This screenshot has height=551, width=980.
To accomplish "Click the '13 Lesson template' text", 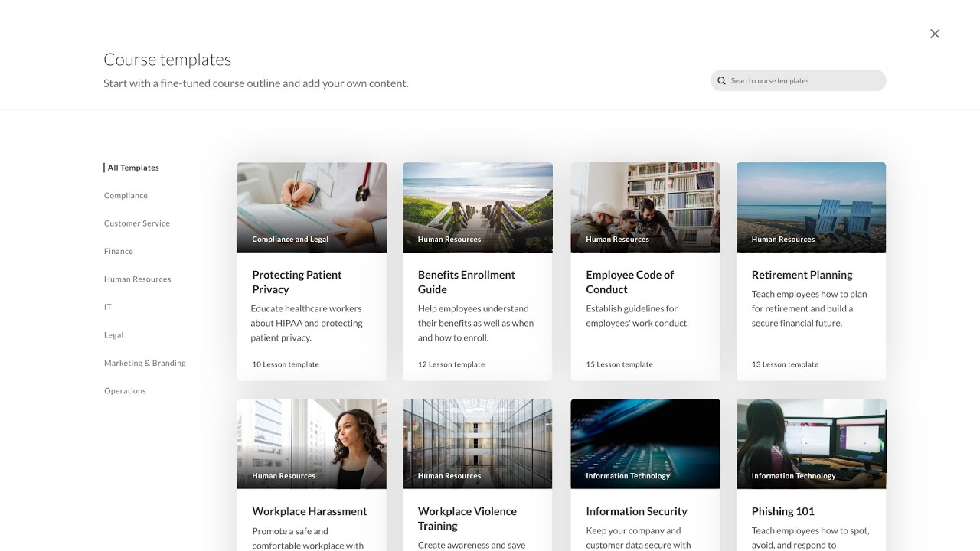I will tap(786, 364).
